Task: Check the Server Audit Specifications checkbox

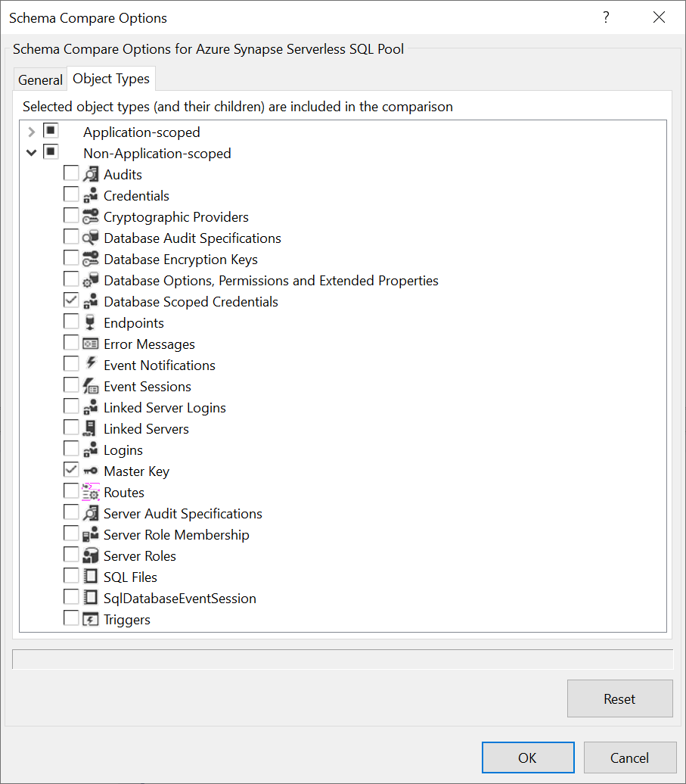Action: tap(71, 512)
